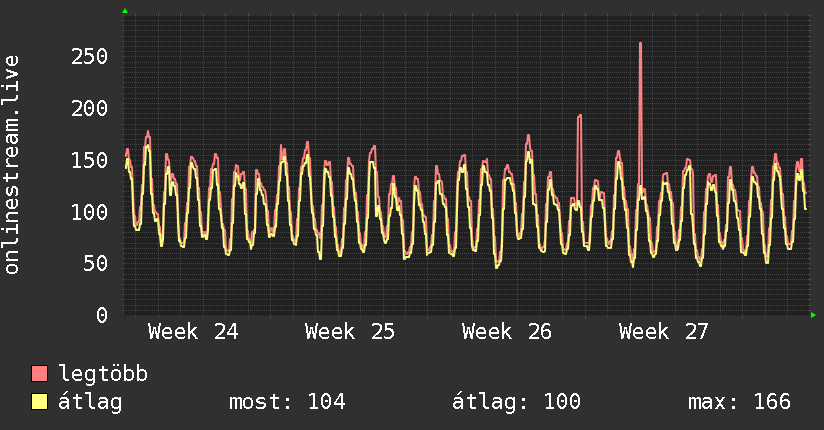Click the 200 y-axis value label

tap(89, 108)
